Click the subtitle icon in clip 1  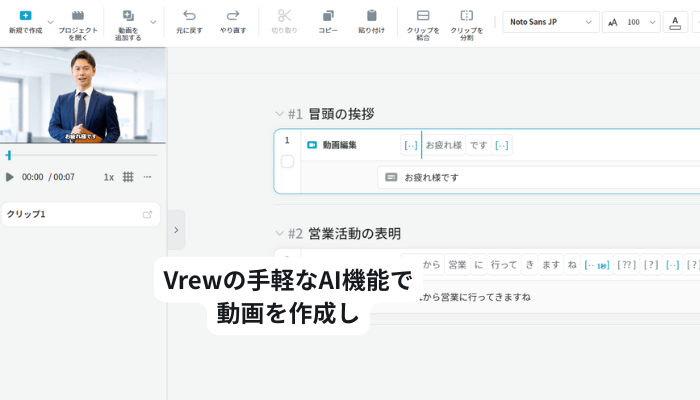(391, 177)
